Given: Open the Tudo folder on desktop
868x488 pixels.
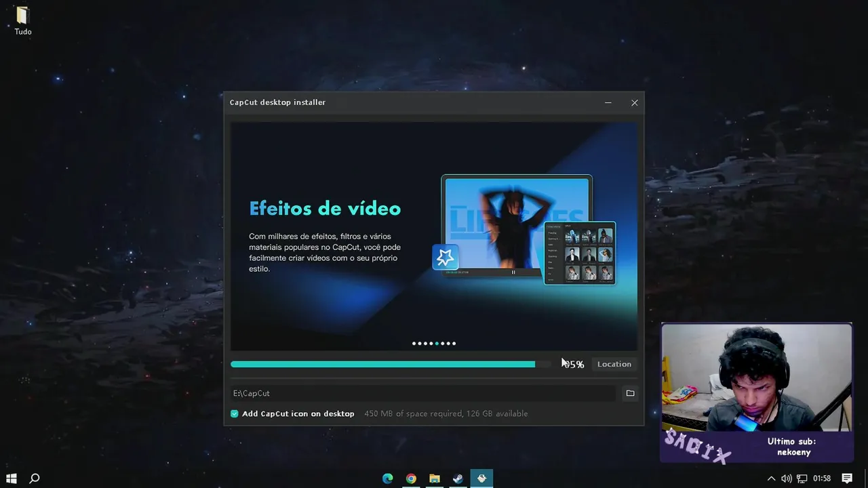Looking at the screenshot, I should [22, 21].
